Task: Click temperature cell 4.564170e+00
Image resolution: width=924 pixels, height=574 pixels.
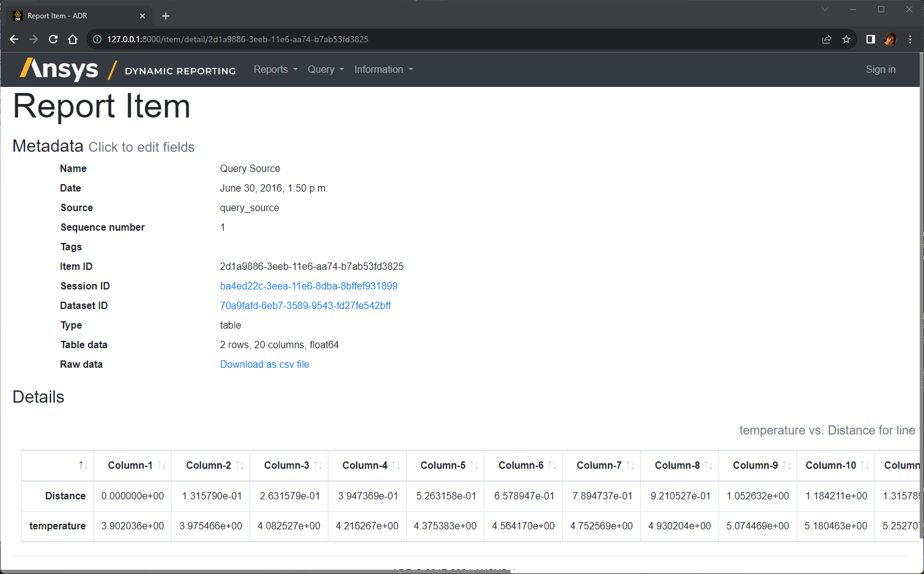Action: (x=523, y=526)
